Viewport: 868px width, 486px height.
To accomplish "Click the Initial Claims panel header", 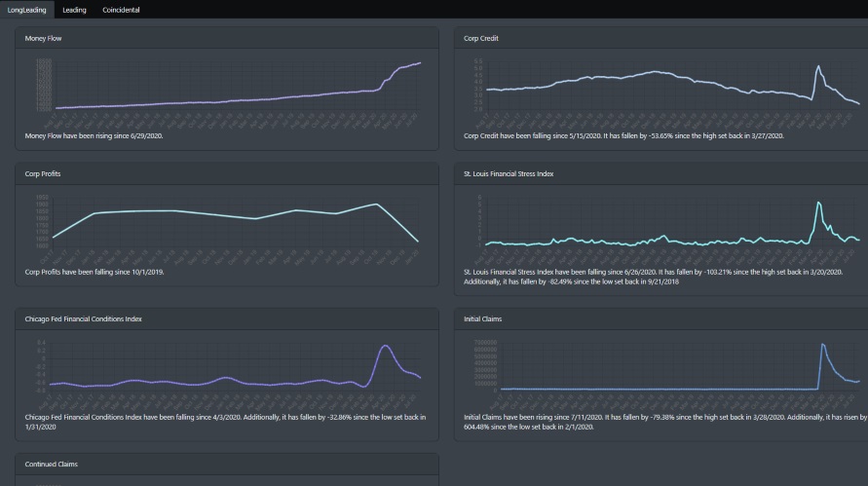I will tap(660, 318).
